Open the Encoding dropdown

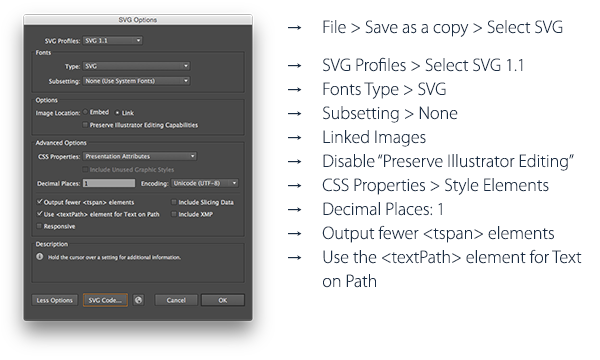point(205,184)
